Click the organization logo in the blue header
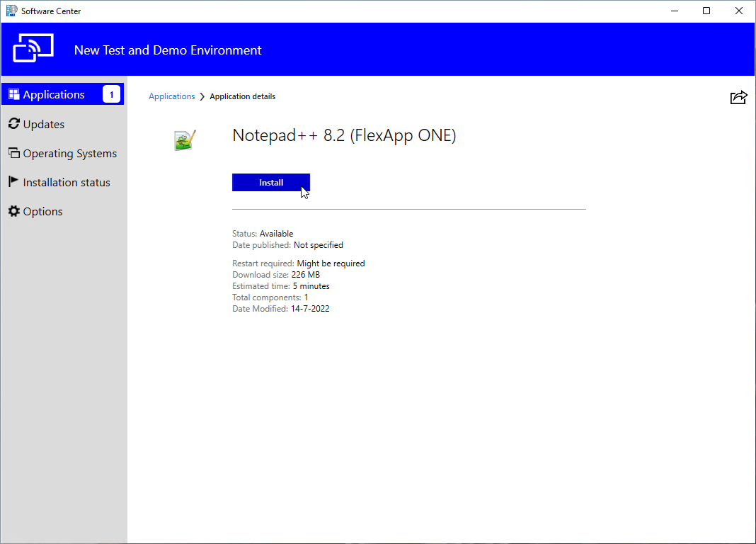Screen dimensions: 756x544 pos(33,50)
